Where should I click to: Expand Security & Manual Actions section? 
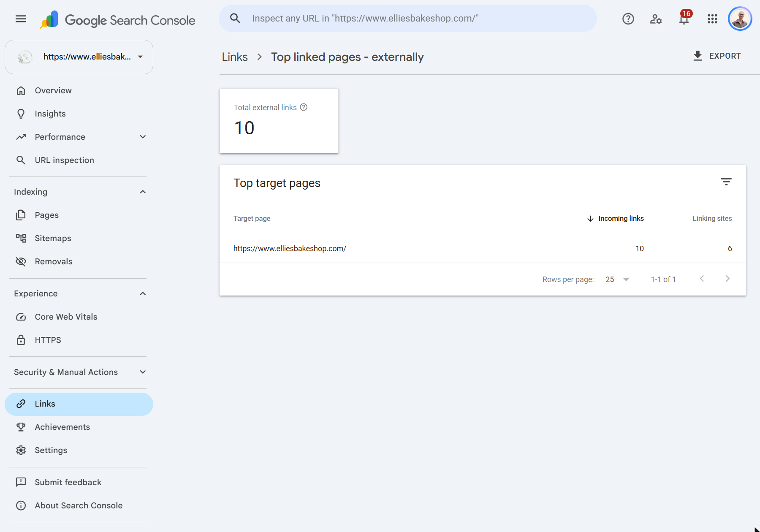[x=143, y=372]
